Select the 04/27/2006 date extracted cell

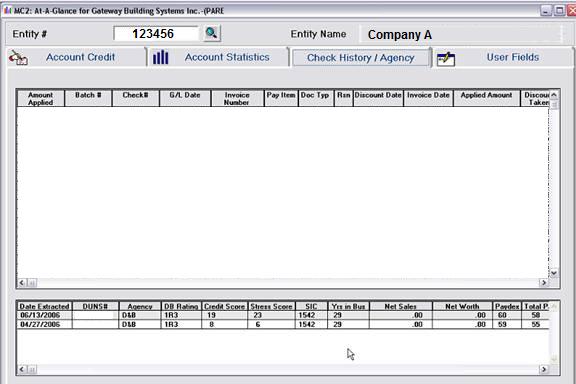pos(44,324)
